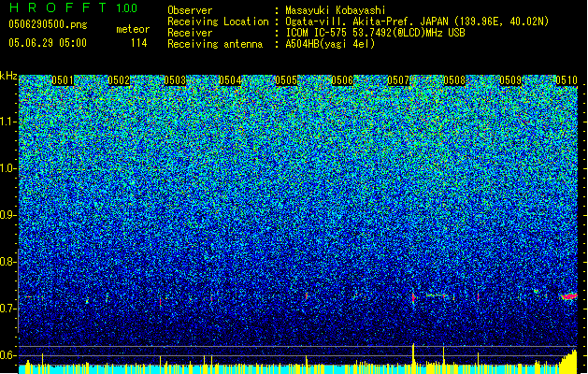Click the 0507 time marker
This screenshot has height=374, width=588.
[x=398, y=80]
